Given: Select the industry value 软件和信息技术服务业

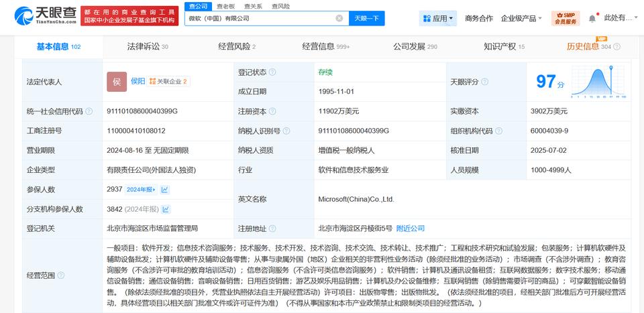Looking at the screenshot, I should [x=354, y=170].
